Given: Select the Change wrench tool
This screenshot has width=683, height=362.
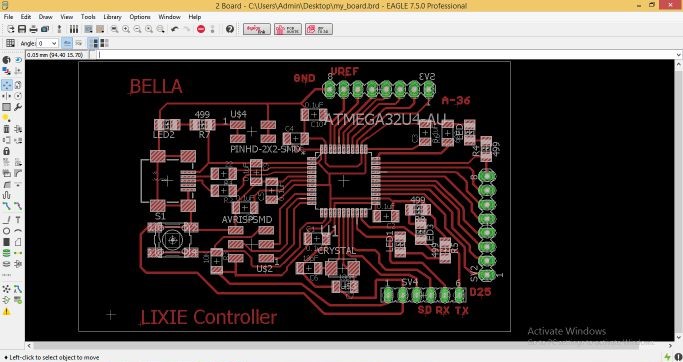Looking at the screenshot, I should click(x=18, y=107).
